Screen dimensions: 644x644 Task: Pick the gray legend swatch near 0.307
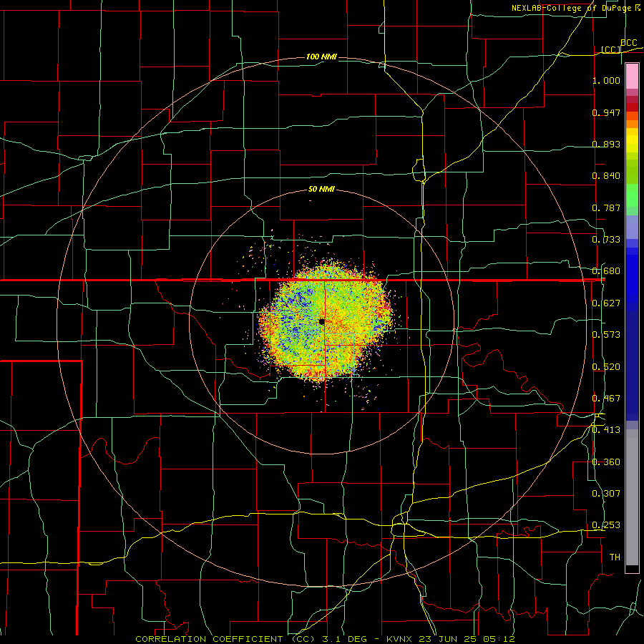(x=632, y=501)
